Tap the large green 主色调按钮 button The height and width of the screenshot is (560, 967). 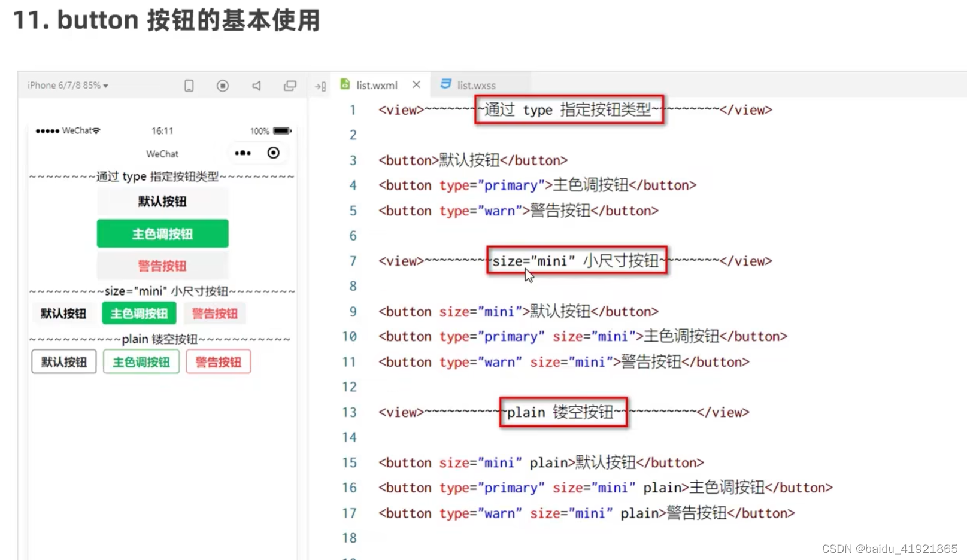(x=162, y=233)
